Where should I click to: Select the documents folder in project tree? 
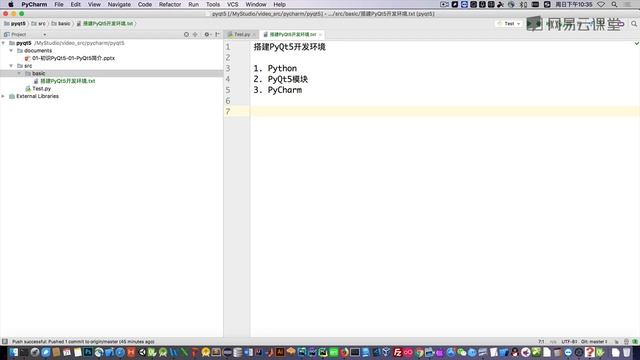38,51
